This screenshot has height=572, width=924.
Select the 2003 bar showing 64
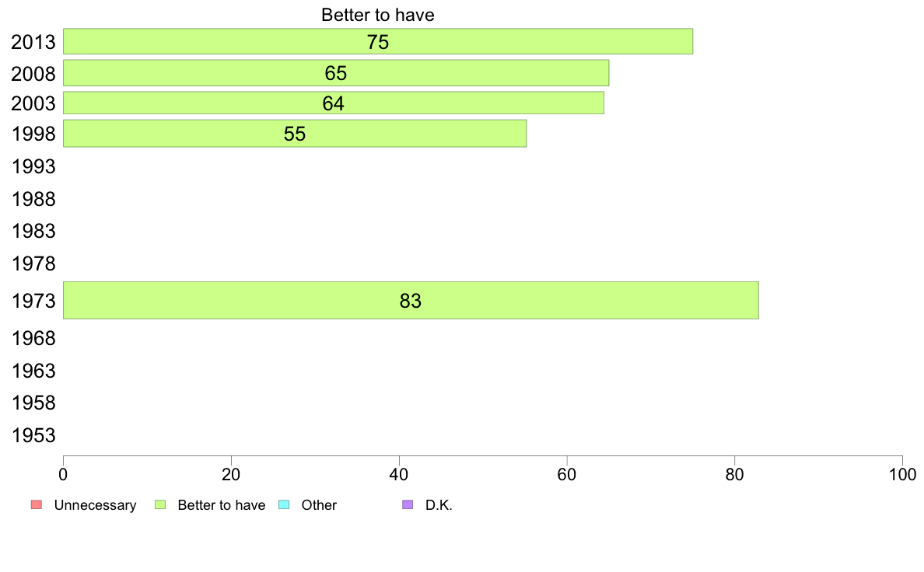pos(334,103)
